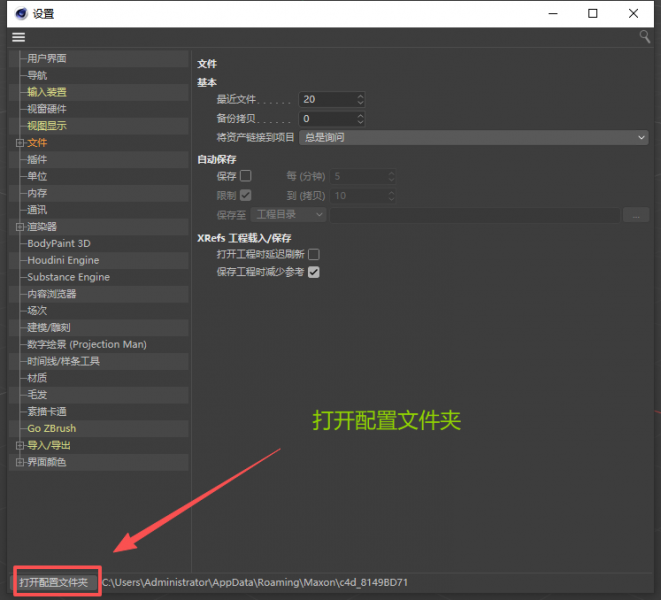
Task: Select BodyPaint 3D settings category
Action: tap(59, 244)
